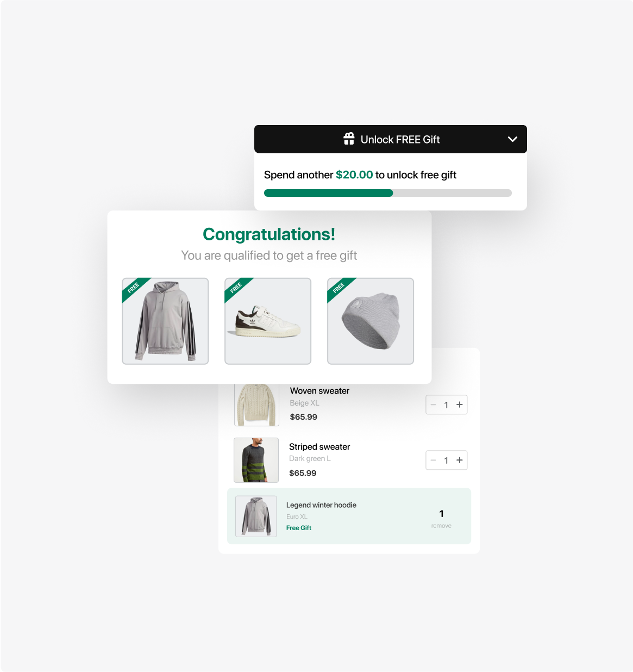This screenshot has height=672, width=633.
Task: Decrease Woven sweater quantity with minus
Action: tap(433, 405)
